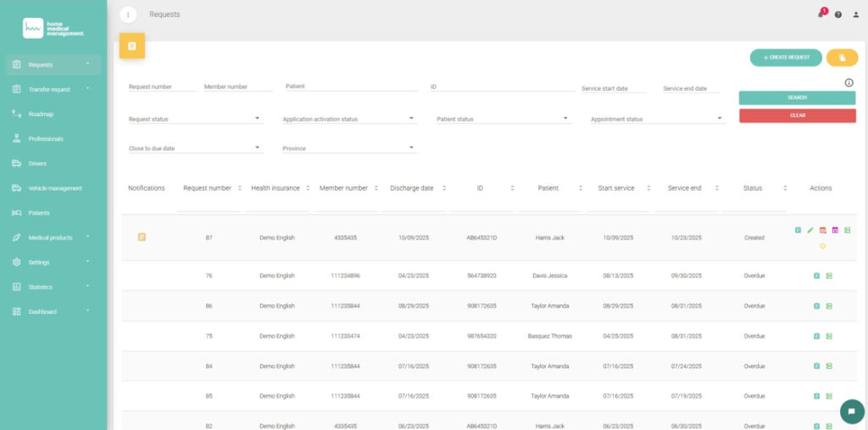Sort table by Request number column
868x430 pixels.
(x=240, y=188)
